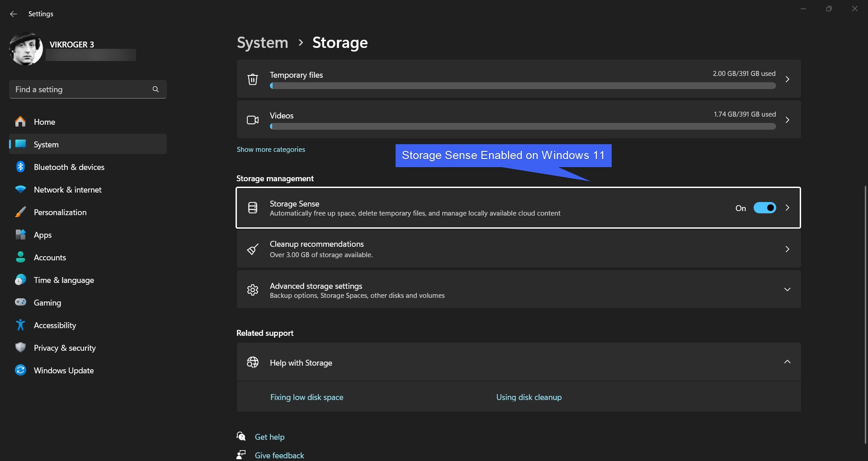
Task: Click the Cleanup recommendations broom icon
Action: [x=253, y=249]
